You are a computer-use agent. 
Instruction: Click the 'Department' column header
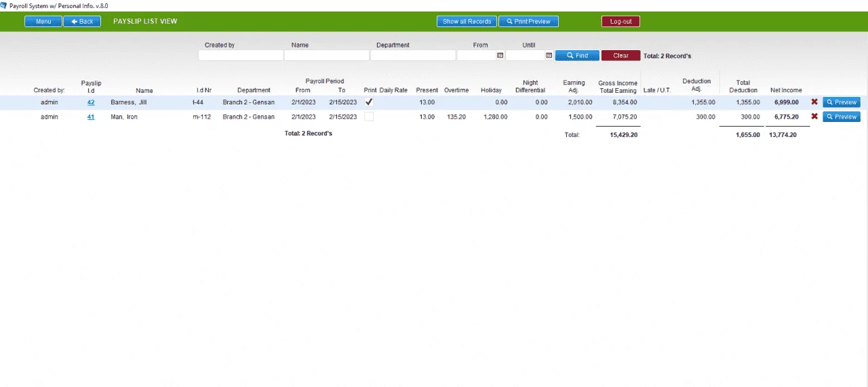[x=254, y=90]
